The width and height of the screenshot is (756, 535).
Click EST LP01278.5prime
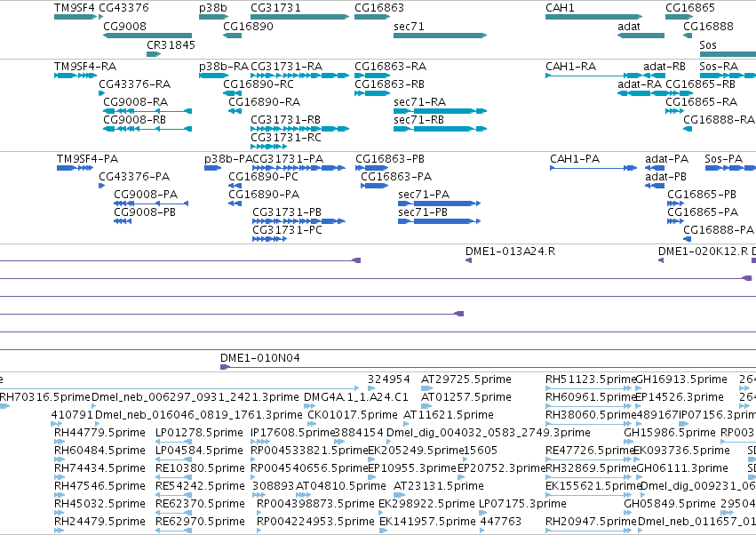click(173, 442)
